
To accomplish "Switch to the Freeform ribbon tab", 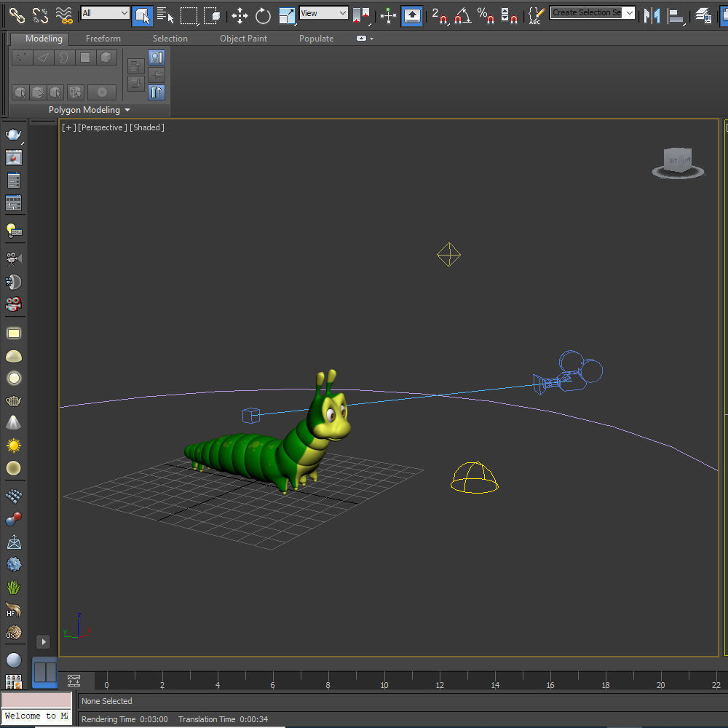I will point(103,39).
